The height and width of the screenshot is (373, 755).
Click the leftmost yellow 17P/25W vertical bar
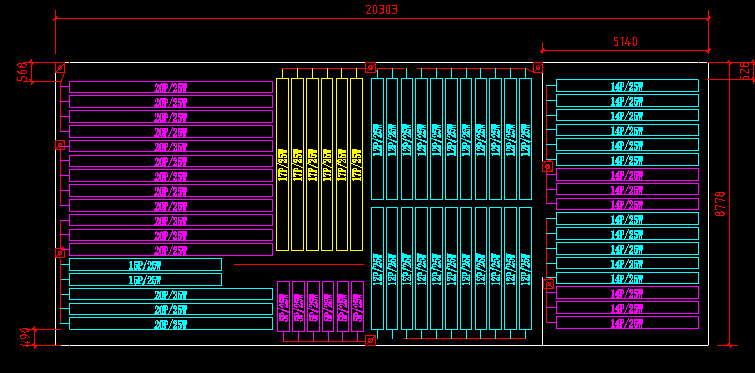(283, 165)
